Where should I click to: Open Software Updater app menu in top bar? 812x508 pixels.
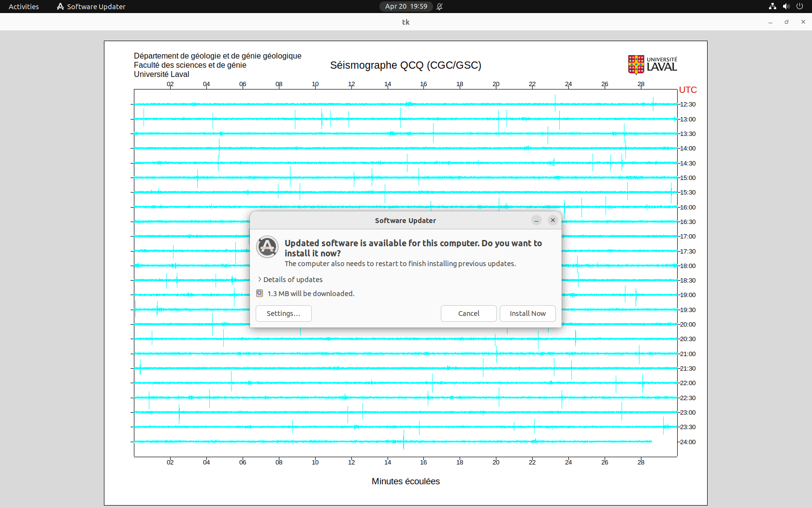pyautogui.click(x=91, y=6)
